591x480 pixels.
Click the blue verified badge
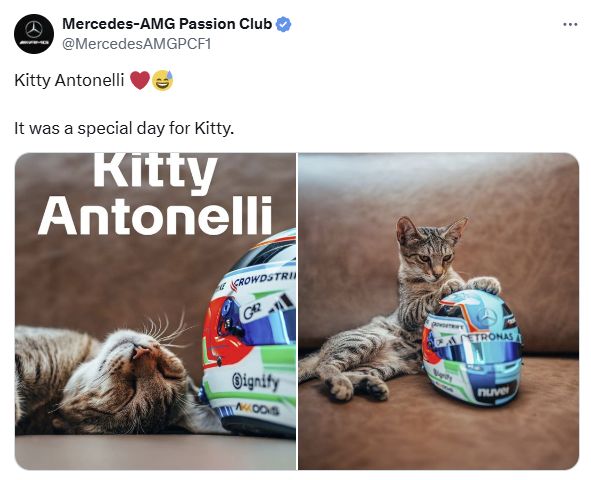pos(283,24)
